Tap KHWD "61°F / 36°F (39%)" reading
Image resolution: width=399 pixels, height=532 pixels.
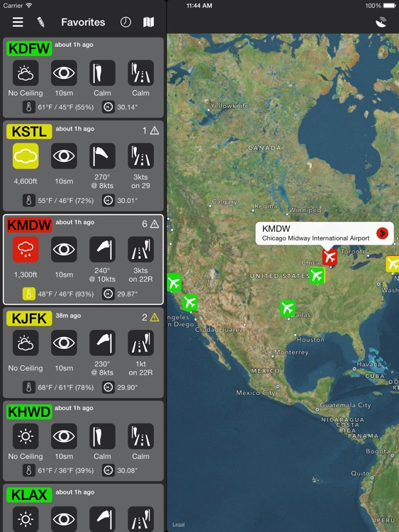pyautogui.click(x=66, y=470)
